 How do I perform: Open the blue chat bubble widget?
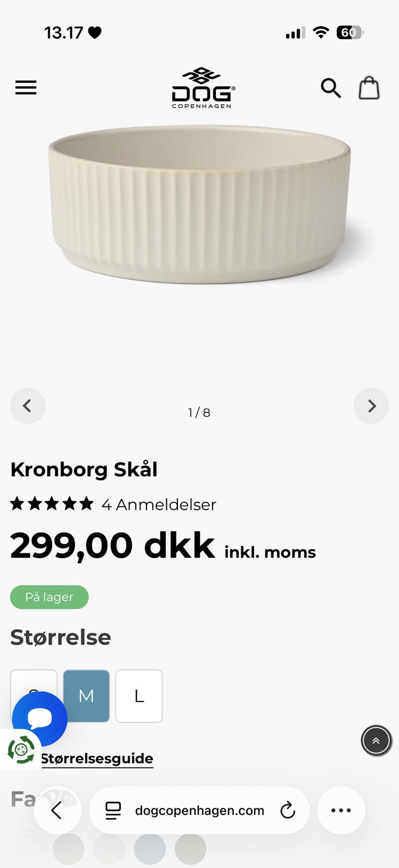(x=40, y=718)
